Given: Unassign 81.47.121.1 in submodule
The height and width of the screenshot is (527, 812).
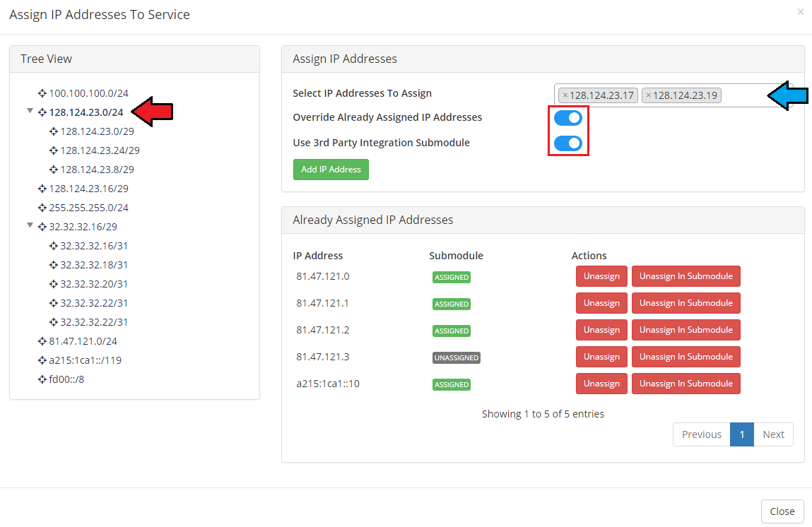Looking at the screenshot, I should pyautogui.click(x=686, y=303).
